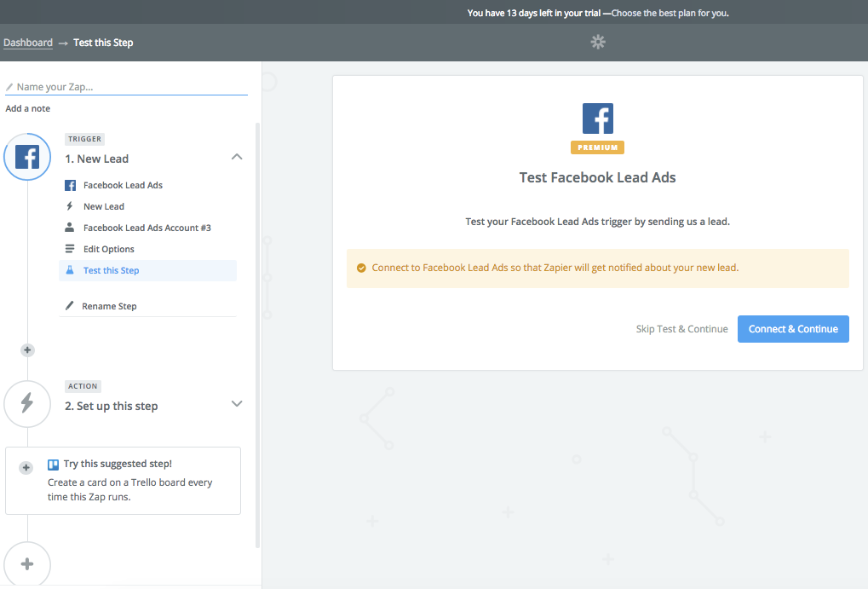
Task: Click Skip Test & Continue link
Action: [682, 329]
